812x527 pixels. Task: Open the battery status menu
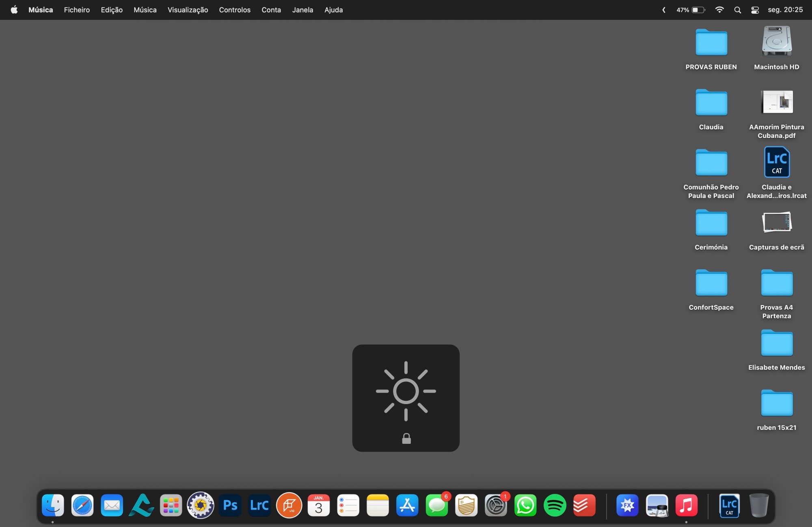coord(691,10)
